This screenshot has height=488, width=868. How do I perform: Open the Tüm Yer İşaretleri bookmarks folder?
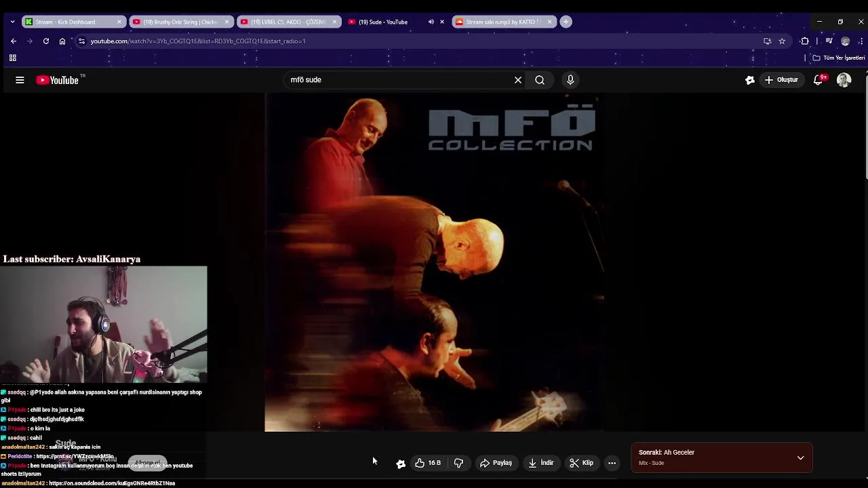click(839, 58)
